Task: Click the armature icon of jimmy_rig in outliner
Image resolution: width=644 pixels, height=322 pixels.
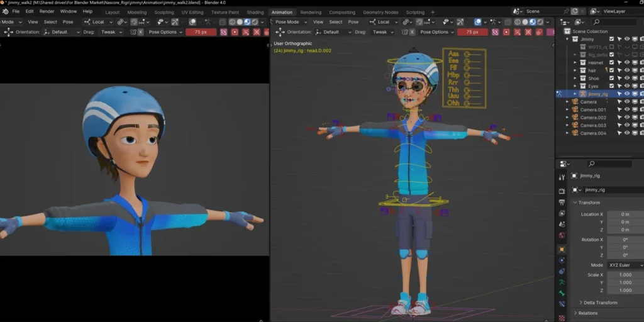Action: (583, 94)
